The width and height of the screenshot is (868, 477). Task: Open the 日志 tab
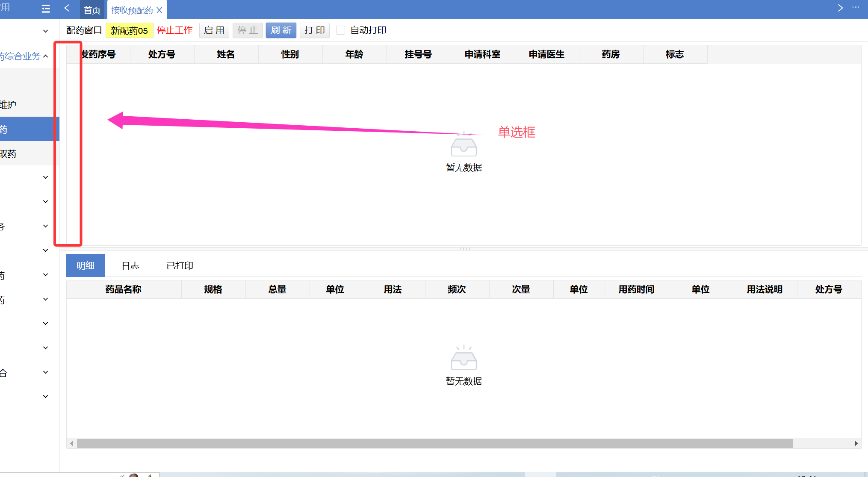coord(130,266)
